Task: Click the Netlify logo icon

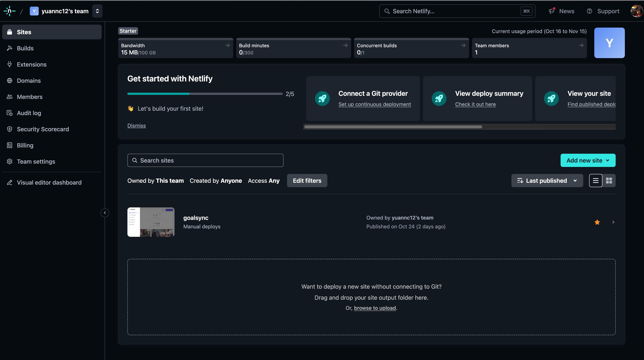Action: click(10, 11)
